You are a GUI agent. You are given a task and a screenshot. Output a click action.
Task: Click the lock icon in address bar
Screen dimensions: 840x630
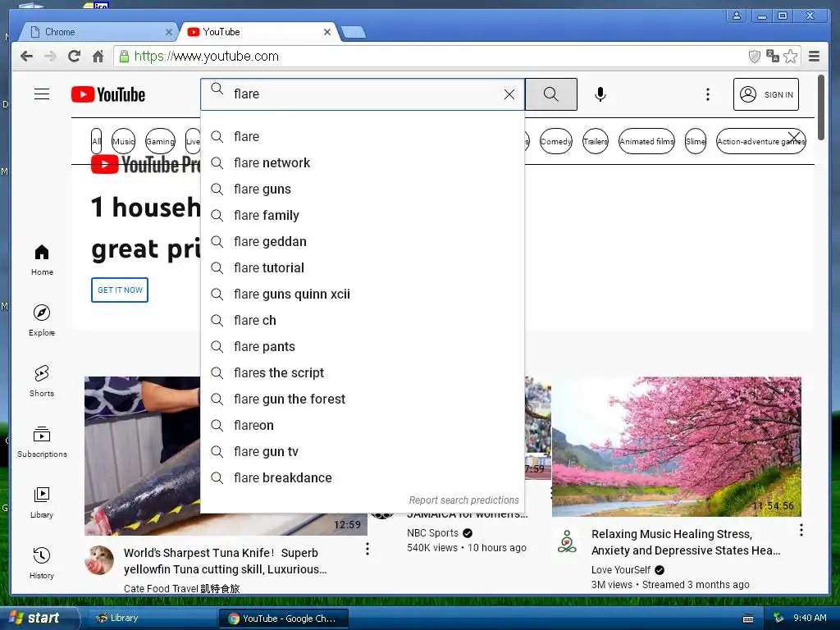click(x=124, y=57)
